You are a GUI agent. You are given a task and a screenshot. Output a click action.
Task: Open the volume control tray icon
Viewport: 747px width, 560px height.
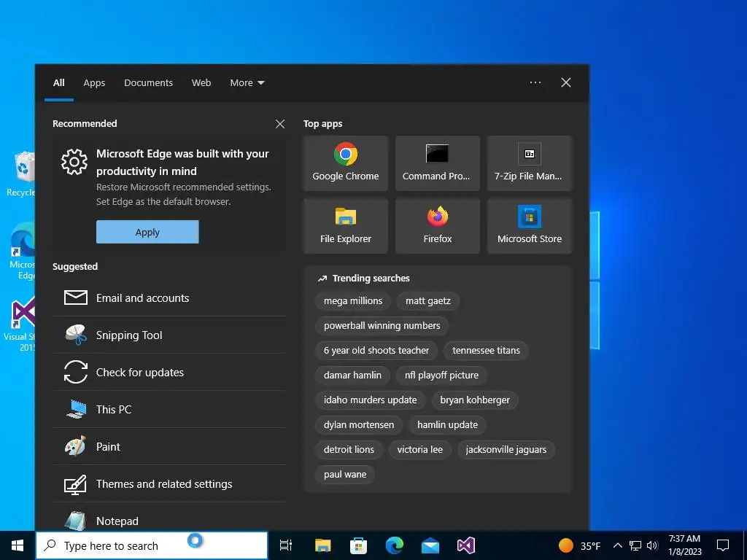coord(652,545)
